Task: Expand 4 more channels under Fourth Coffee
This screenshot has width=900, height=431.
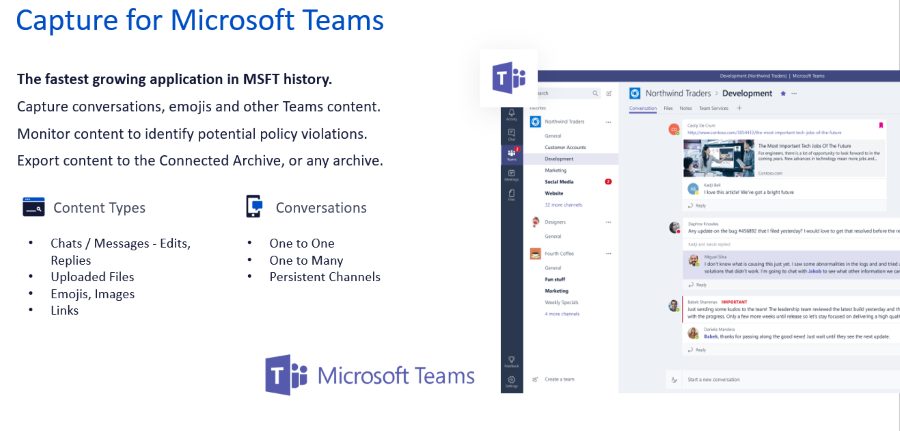Action: [x=562, y=314]
